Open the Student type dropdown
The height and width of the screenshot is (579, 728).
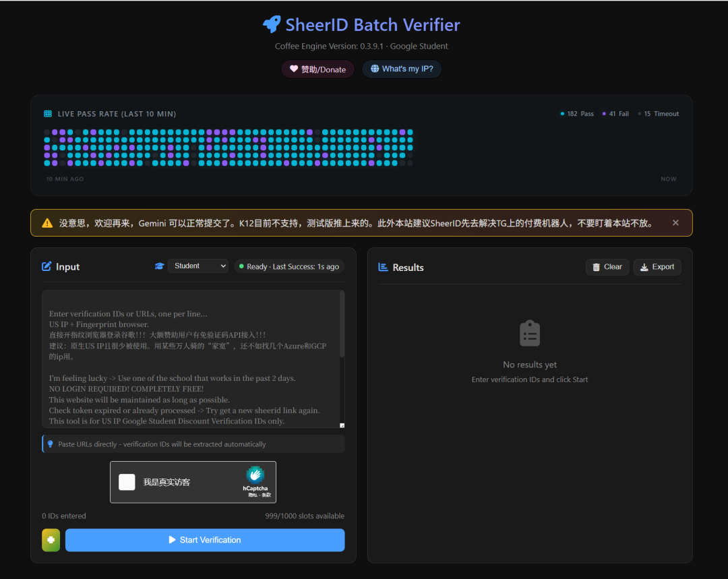tap(198, 266)
